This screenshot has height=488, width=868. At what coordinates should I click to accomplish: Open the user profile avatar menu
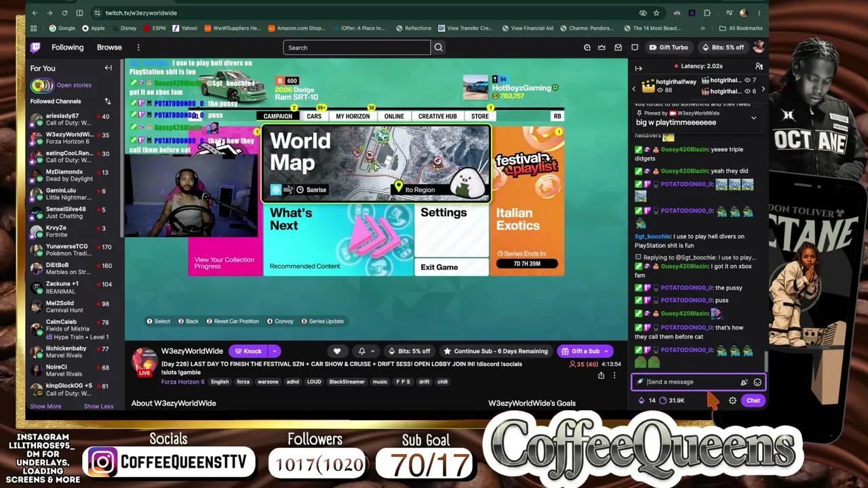(x=758, y=47)
